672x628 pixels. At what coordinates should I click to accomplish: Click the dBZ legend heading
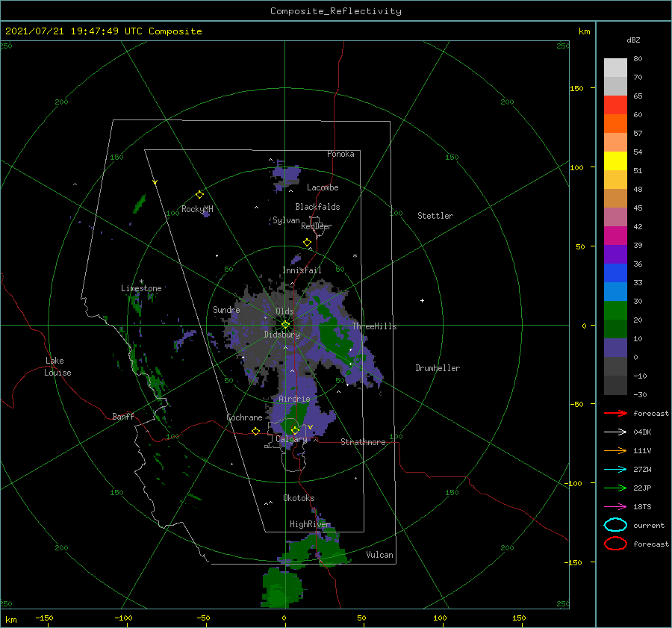pyautogui.click(x=633, y=40)
